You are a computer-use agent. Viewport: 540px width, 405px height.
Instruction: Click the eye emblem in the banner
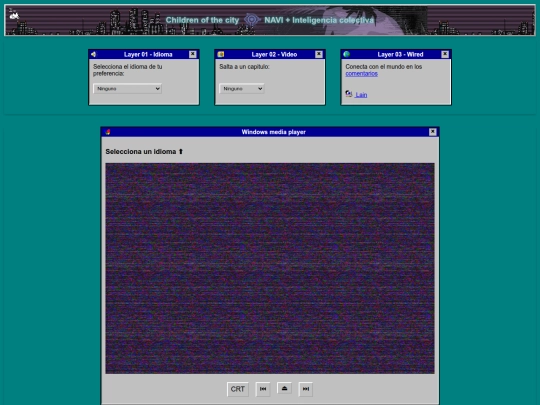click(x=252, y=20)
